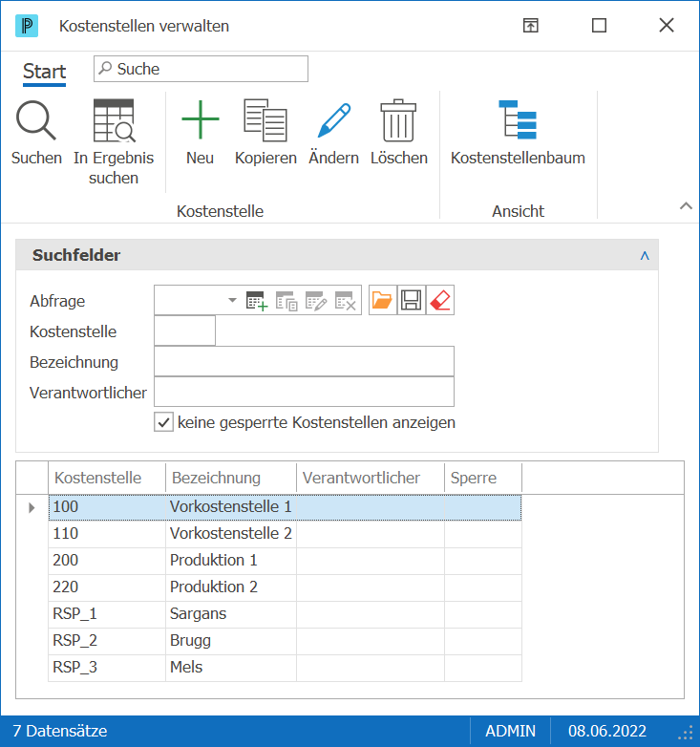Click the Suche search box
Screen dimensions: 700x747
[x=201, y=69]
